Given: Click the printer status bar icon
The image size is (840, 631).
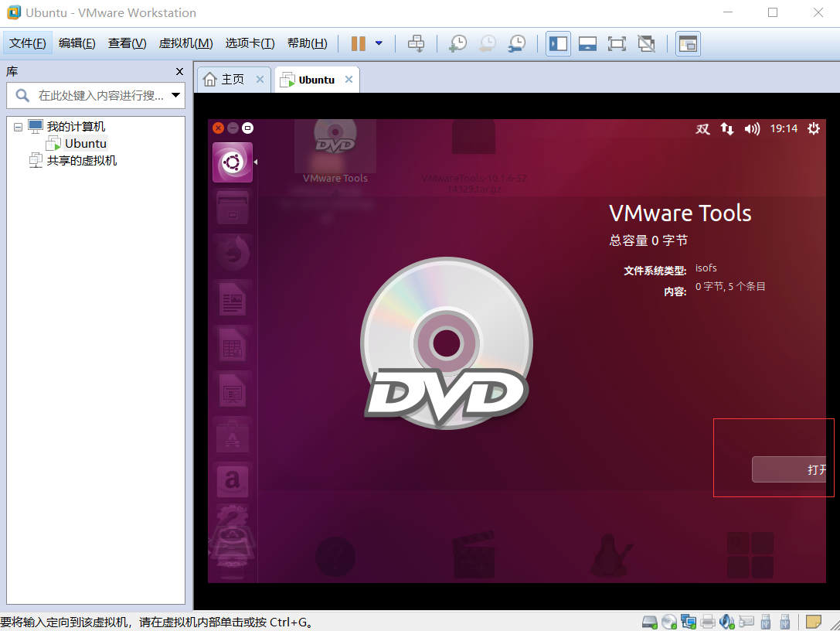Looking at the screenshot, I should click(708, 622).
